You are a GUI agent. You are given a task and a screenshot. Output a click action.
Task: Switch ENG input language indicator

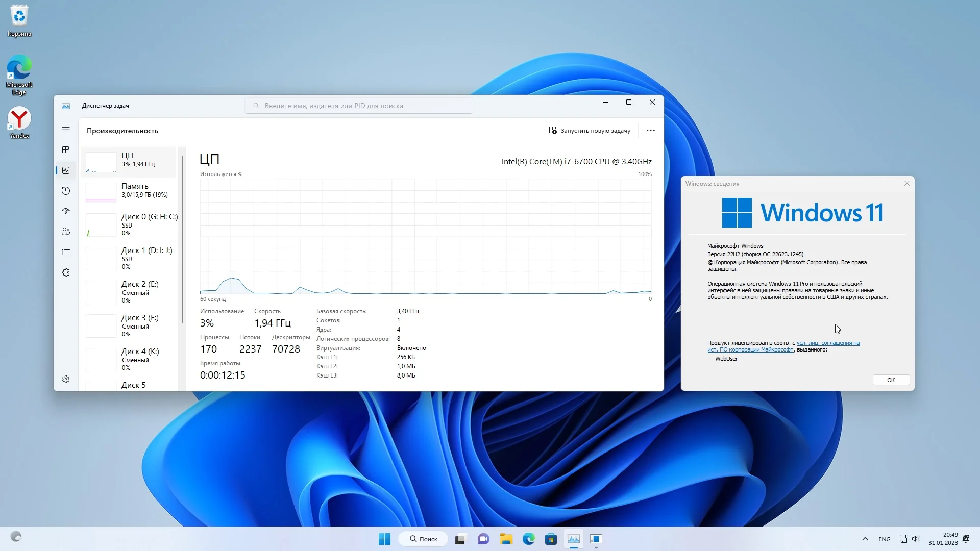point(884,539)
